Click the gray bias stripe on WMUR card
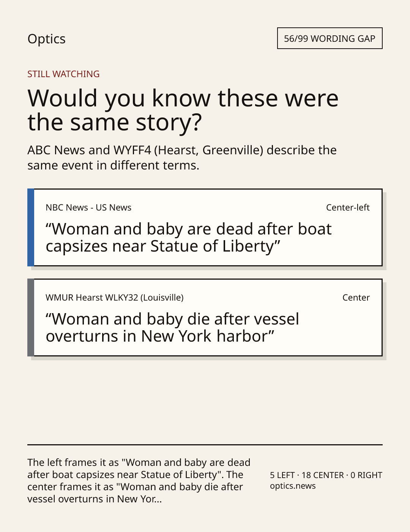Image resolution: width=410 pixels, height=532 pixels. tap(31, 317)
